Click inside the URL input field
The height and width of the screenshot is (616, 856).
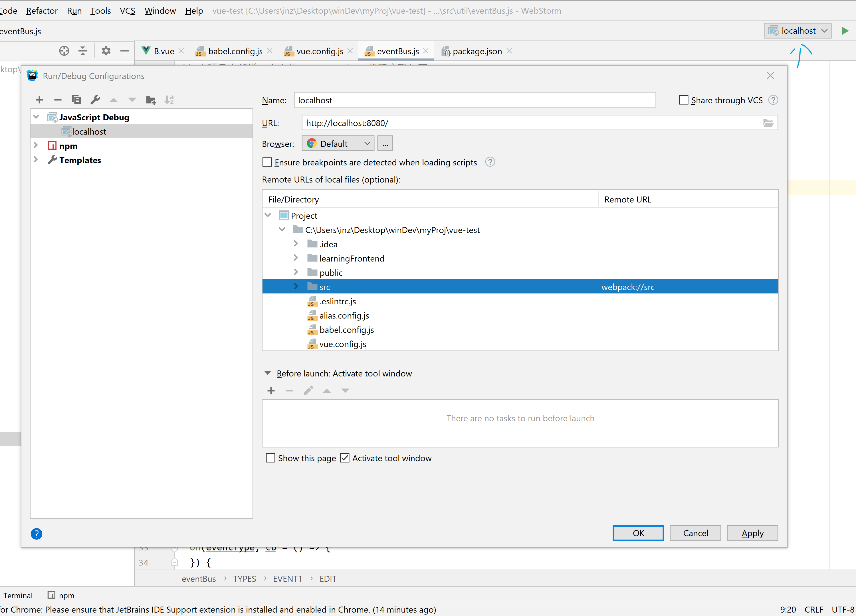point(453,123)
